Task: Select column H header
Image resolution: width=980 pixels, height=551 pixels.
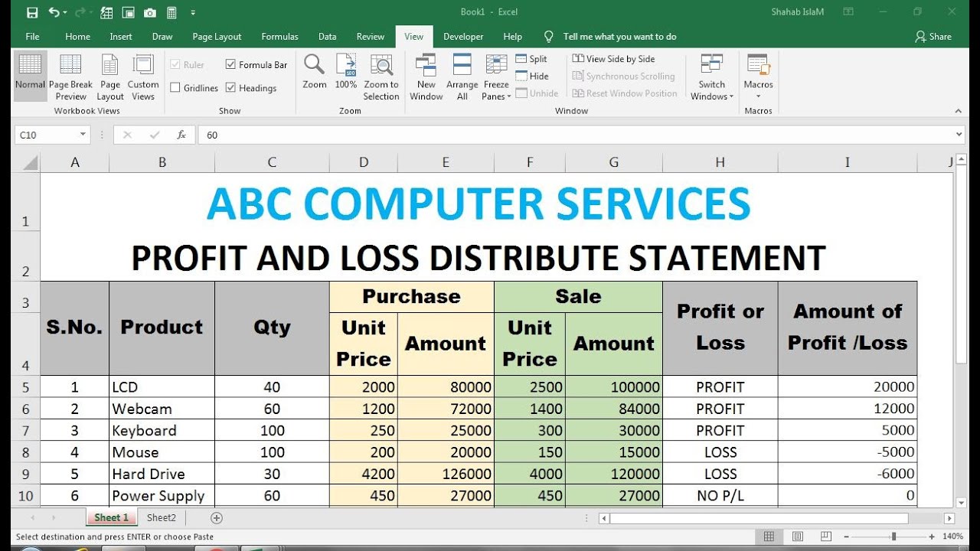Action: click(720, 162)
